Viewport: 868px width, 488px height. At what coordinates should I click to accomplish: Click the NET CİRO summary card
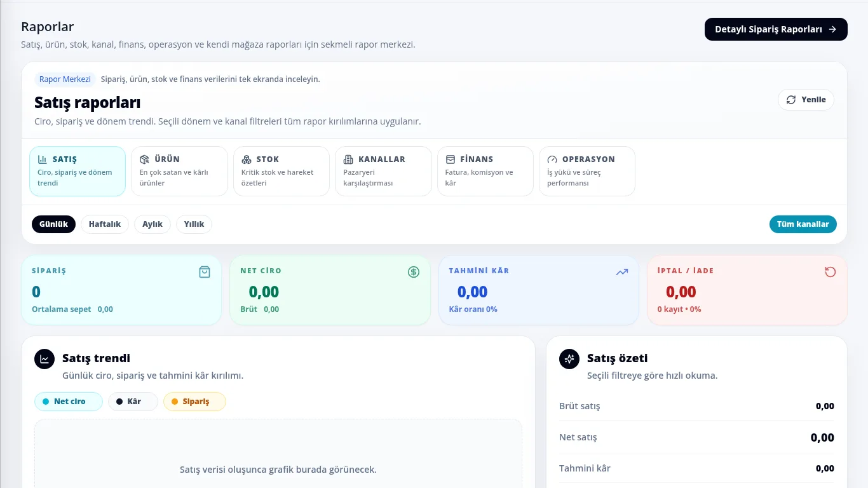(x=330, y=290)
